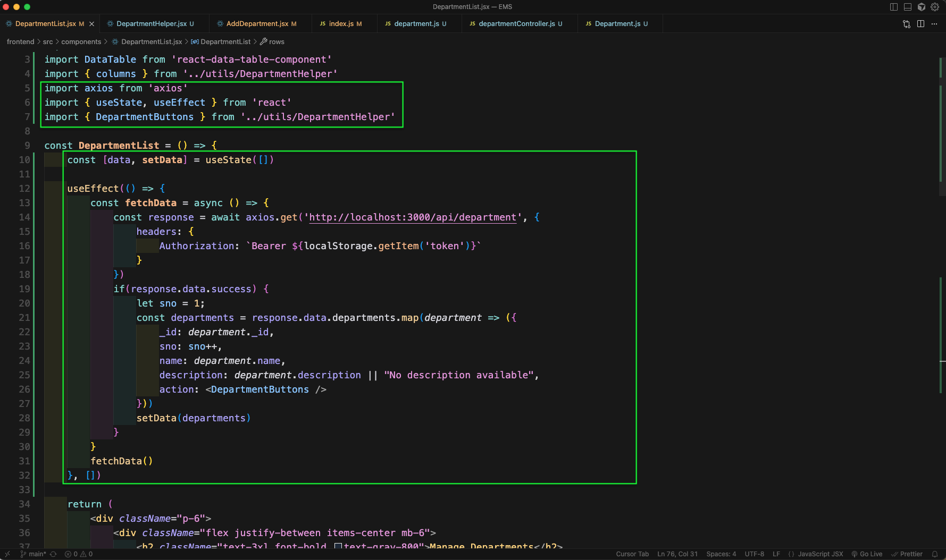Screen dimensions: 946x560
Task: Toggle the bottom panel layout icon
Action: (x=908, y=7)
